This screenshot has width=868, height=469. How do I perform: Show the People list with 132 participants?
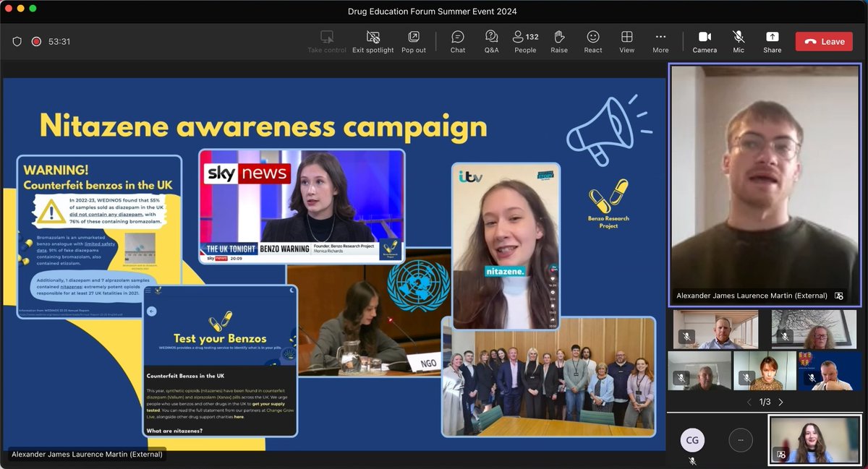point(525,42)
